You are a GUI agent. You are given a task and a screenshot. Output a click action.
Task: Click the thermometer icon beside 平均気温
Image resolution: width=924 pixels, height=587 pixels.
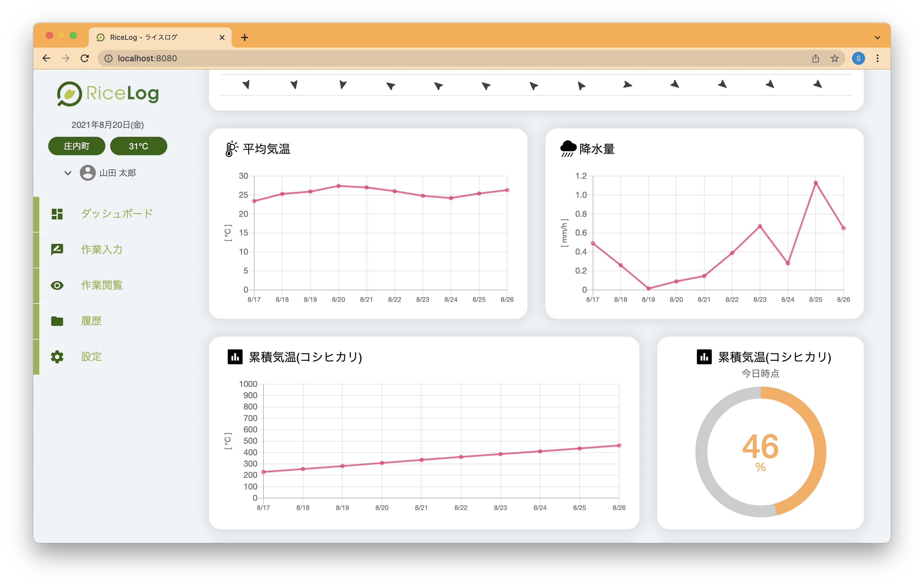click(231, 149)
